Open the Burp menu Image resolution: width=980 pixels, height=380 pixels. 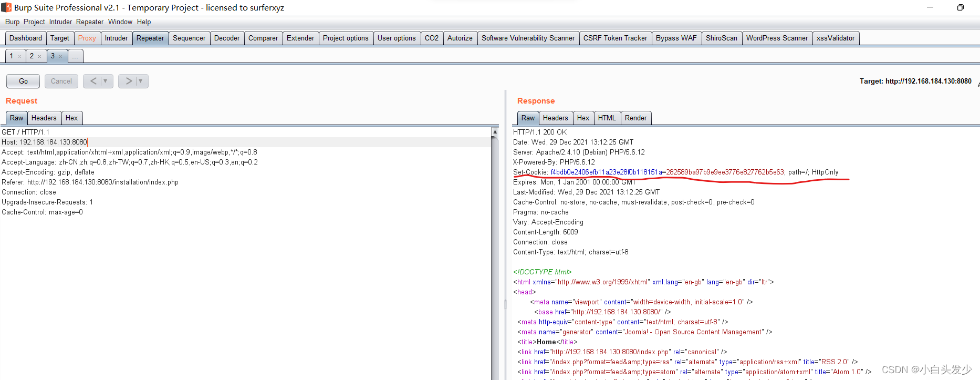[13, 22]
